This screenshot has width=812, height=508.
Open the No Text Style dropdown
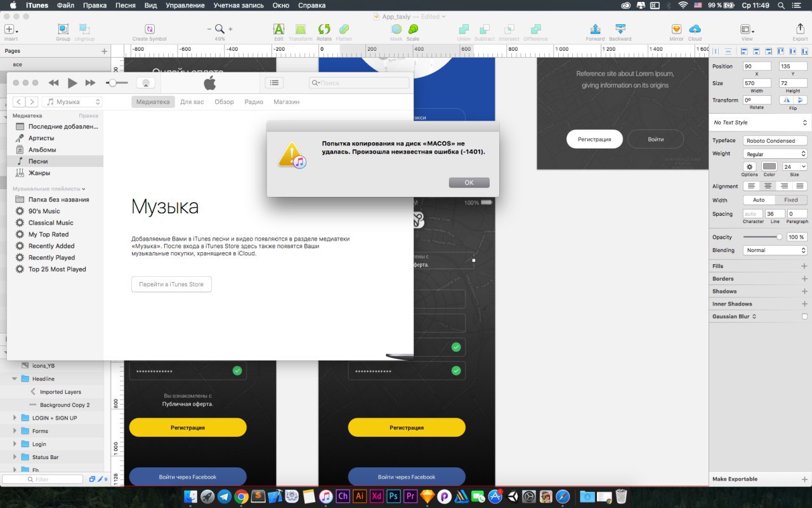click(760, 123)
